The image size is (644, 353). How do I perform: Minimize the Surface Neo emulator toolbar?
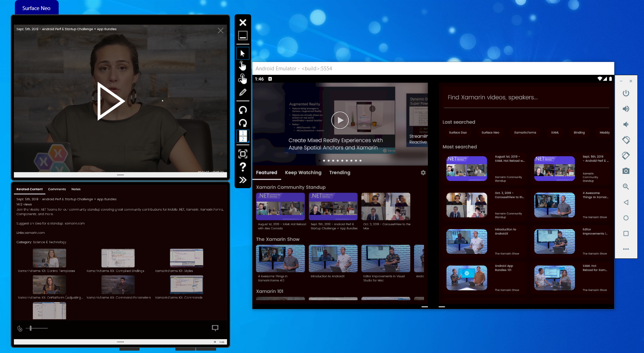pos(243,36)
